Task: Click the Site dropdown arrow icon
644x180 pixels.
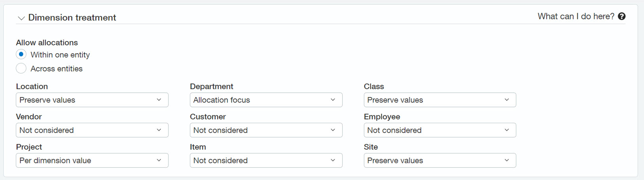Action: [x=507, y=160]
